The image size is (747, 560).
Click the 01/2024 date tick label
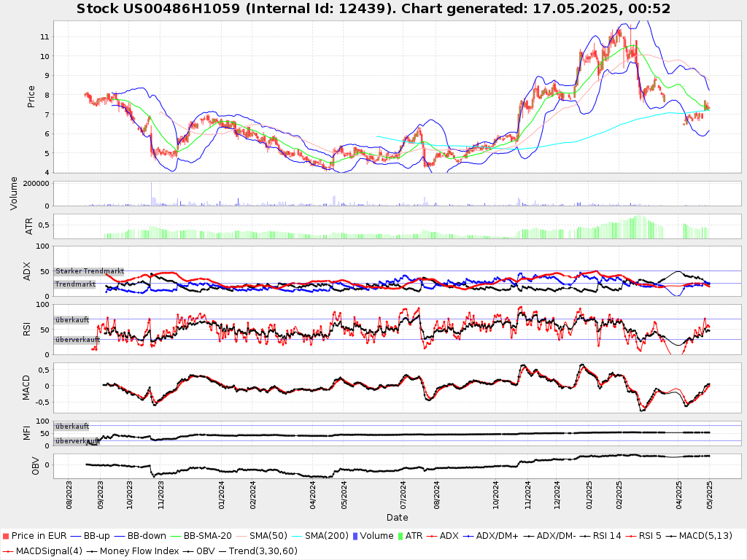pos(222,495)
